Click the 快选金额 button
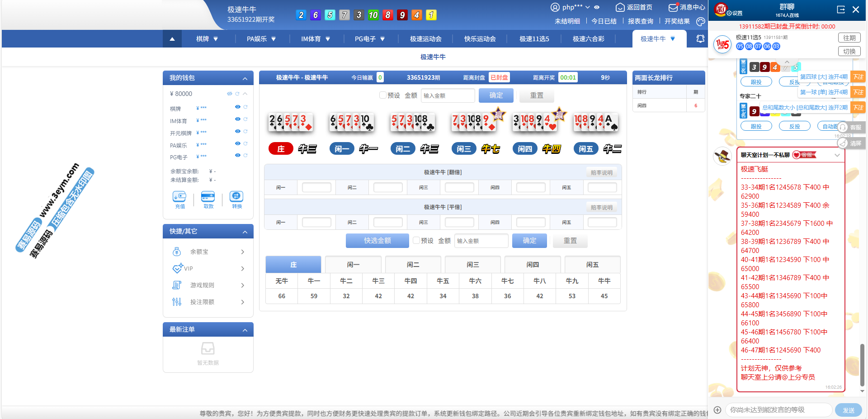868x419 pixels. (x=377, y=241)
